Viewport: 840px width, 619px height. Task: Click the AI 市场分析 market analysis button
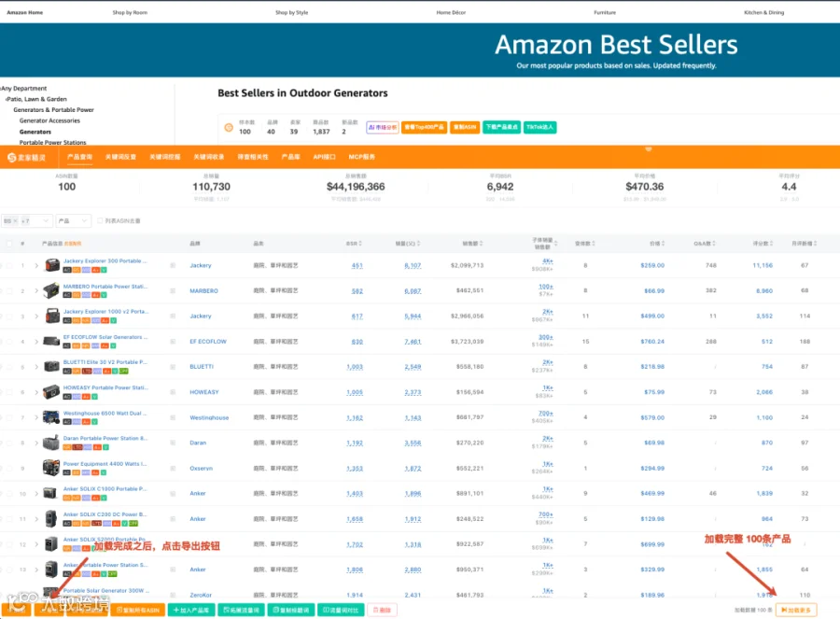pyautogui.click(x=383, y=128)
